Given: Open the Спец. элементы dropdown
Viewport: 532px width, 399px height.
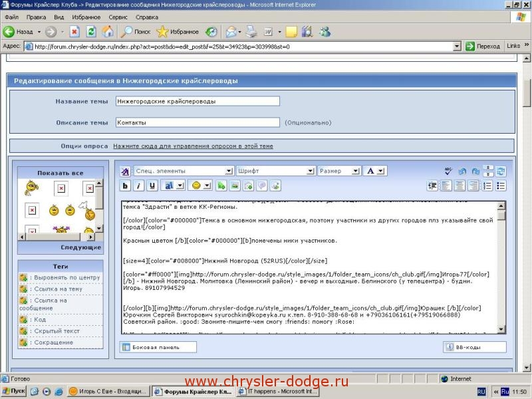Looking at the screenshot, I should tap(184, 171).
